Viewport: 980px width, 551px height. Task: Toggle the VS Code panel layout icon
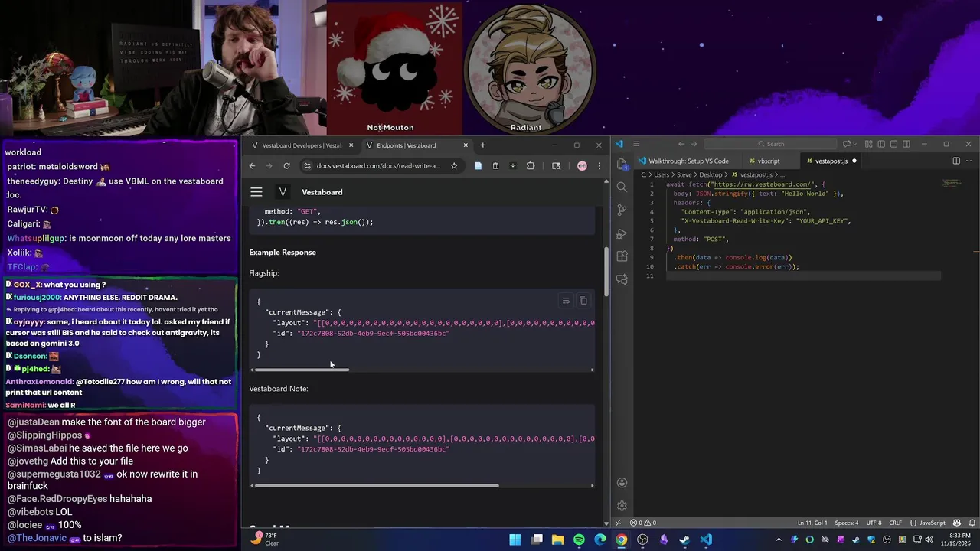coord(893,144)
